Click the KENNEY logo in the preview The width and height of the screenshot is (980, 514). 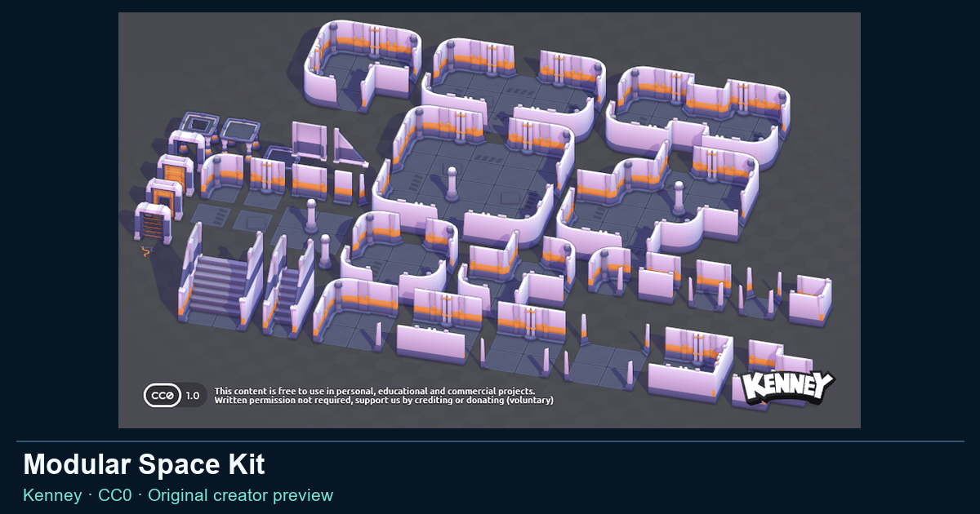(788, 387)
